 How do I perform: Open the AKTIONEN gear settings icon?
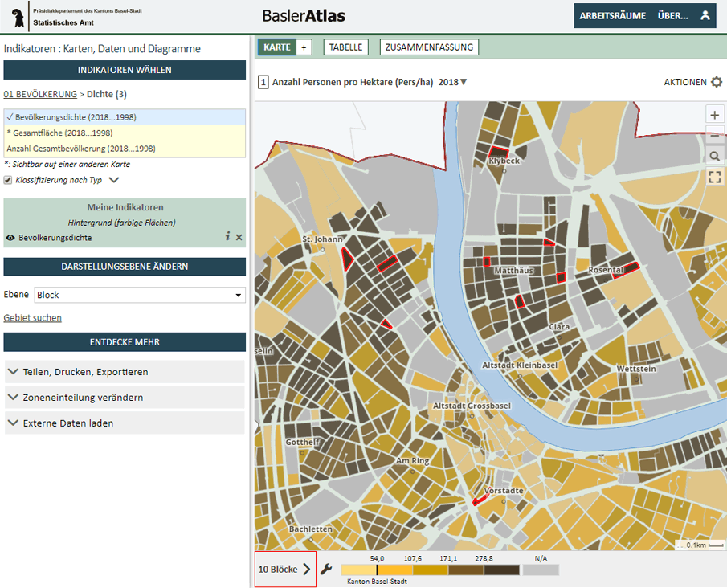click(717, 82)
